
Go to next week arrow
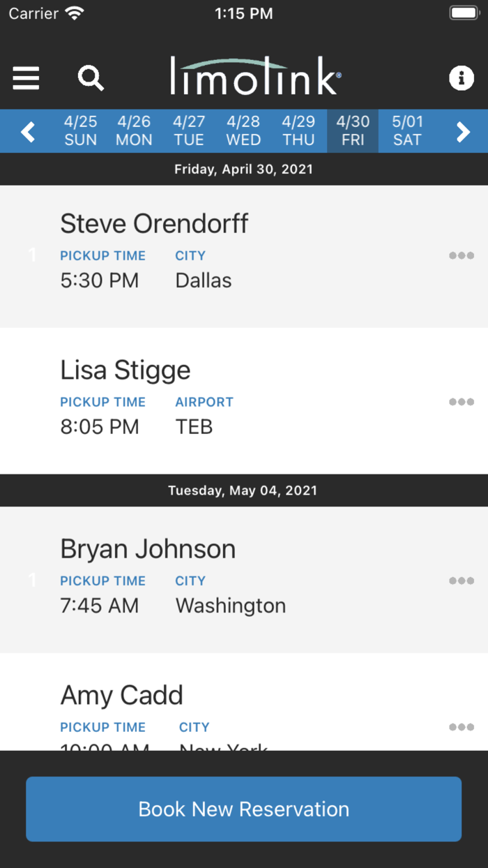point(463,131)
